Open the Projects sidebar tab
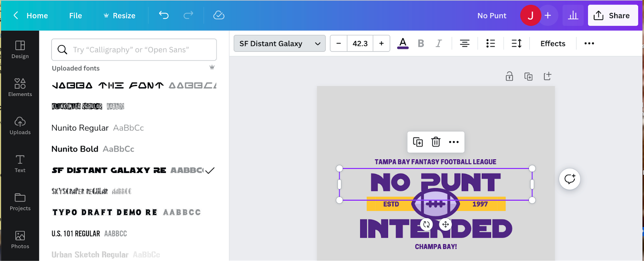Screen dimensions: 644x261 tap(20, 202)
